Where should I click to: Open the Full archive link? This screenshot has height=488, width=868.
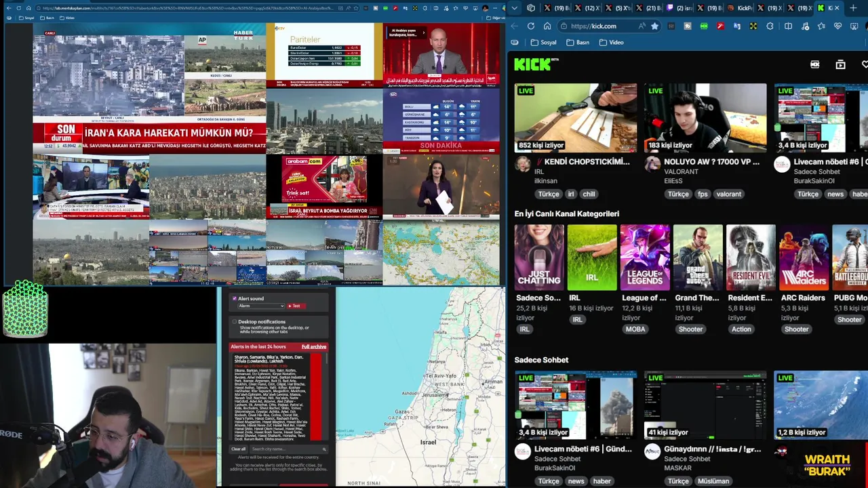[x=314, y=346]
